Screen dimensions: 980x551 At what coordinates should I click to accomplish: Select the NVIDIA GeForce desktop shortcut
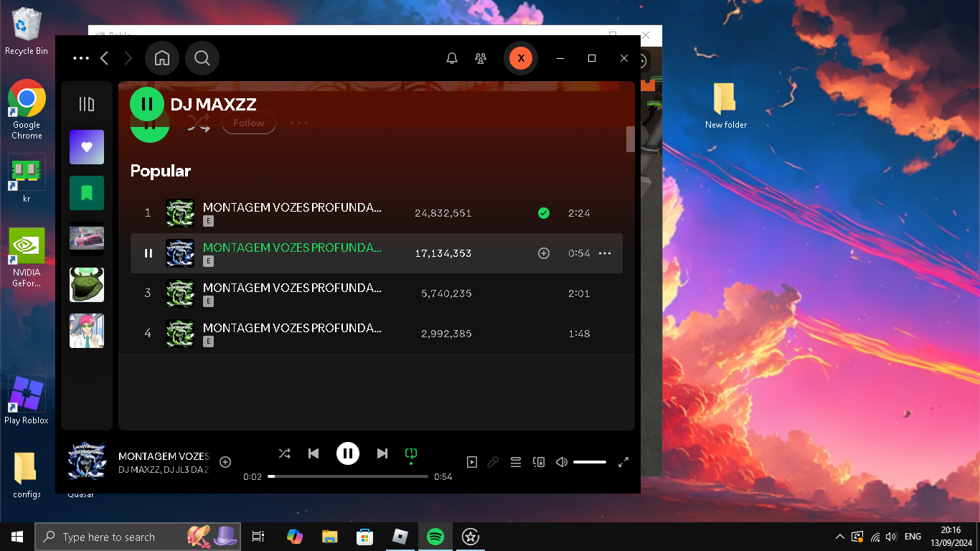27,258
